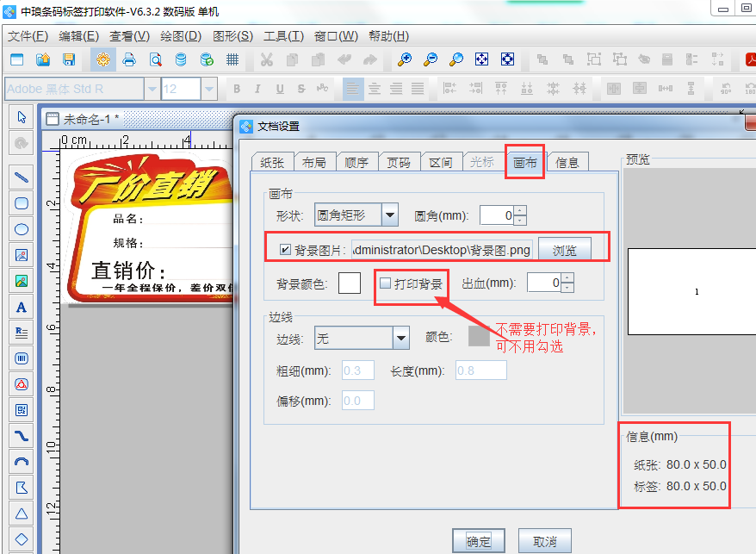Click the Save icon in the toolbar
The width and height of the screenshot is (756, 554).
tap(68, 60)
